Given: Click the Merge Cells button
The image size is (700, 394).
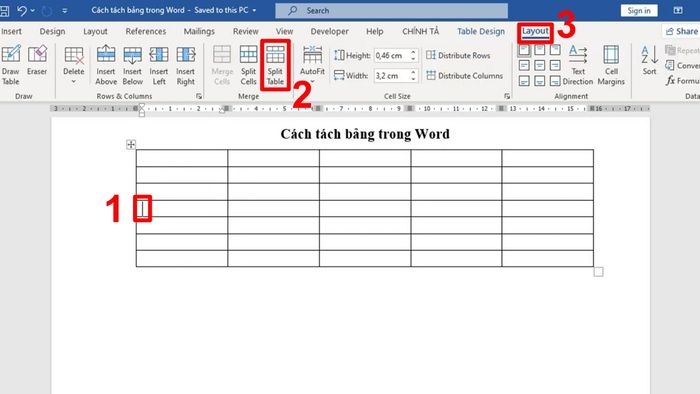Looking at the screenshot, I should click(222, 65).
